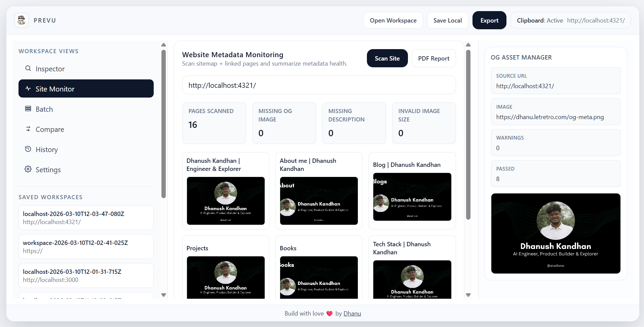Click the sidebar scrollbar thumb
The height and width of the screenshot is (327, 644).
tap(164, 124)
